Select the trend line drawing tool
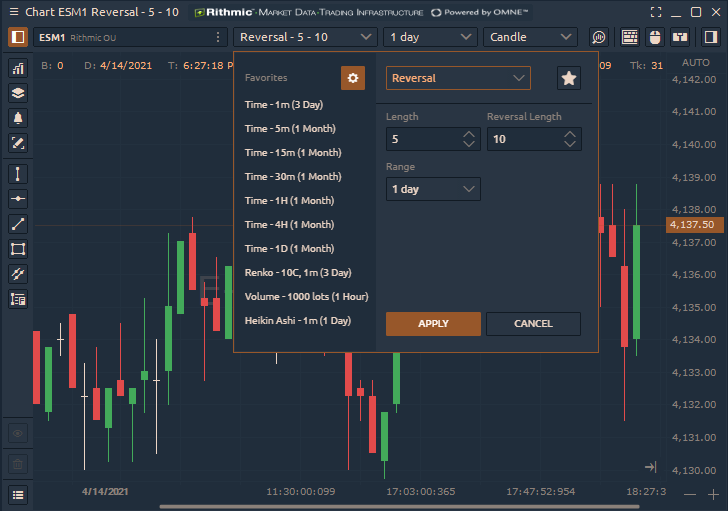728x511 pixels. click(x=18, y=224)
